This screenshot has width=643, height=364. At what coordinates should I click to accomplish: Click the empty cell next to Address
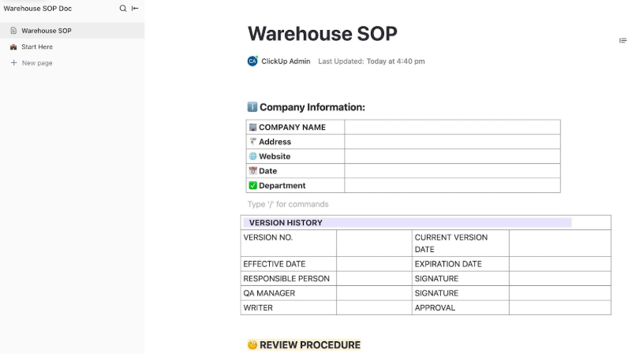[x=452, y=142]
